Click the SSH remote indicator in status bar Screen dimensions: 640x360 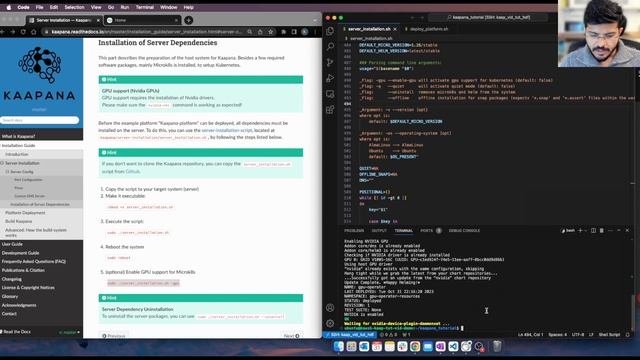click(x=350, y=335)
